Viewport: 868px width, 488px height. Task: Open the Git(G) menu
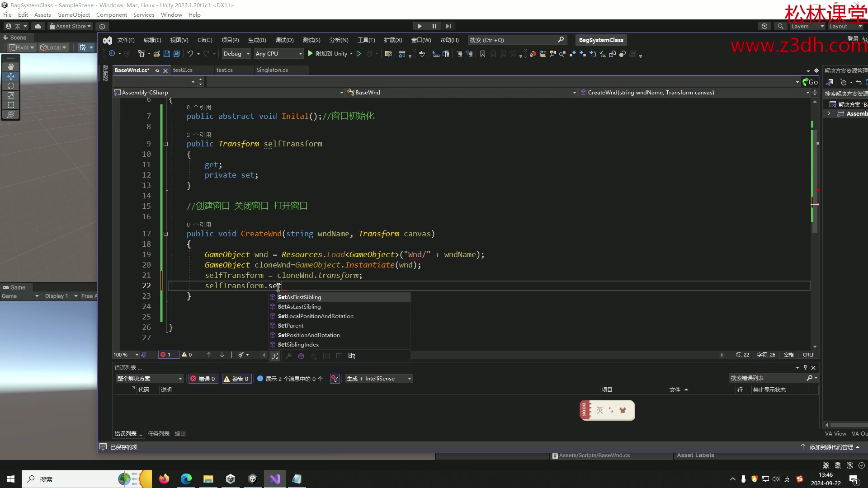point(205,40)
